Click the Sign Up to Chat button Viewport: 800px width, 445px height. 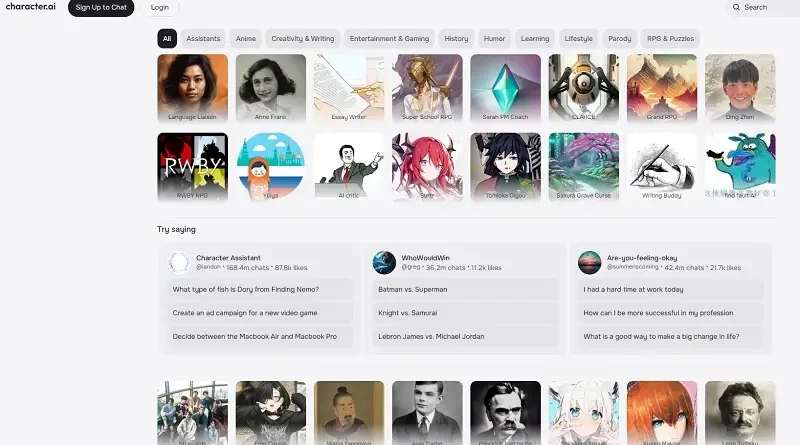tap(101, 7)
